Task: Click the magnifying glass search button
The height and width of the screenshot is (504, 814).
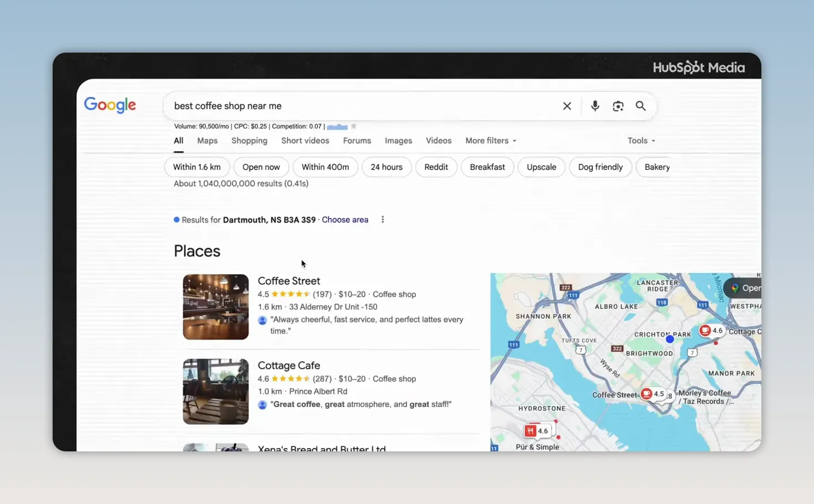Action: point(641,106)
